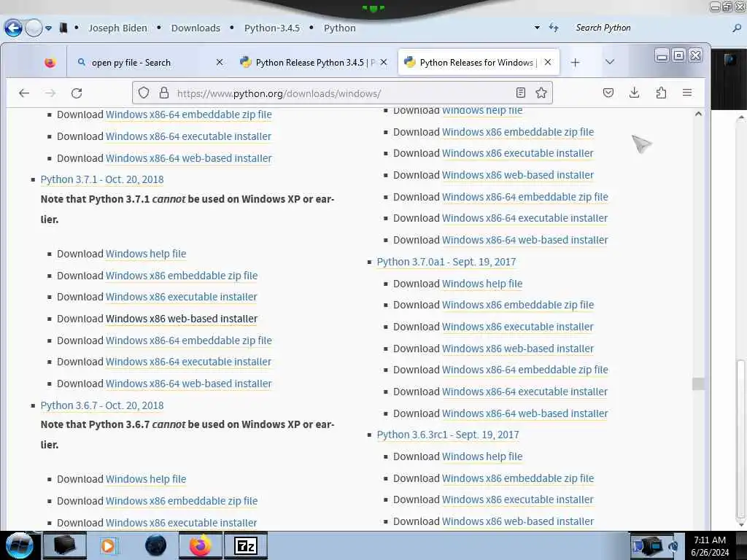
Task: Show Firefox downloads panel
Action: tap(634, 93)
